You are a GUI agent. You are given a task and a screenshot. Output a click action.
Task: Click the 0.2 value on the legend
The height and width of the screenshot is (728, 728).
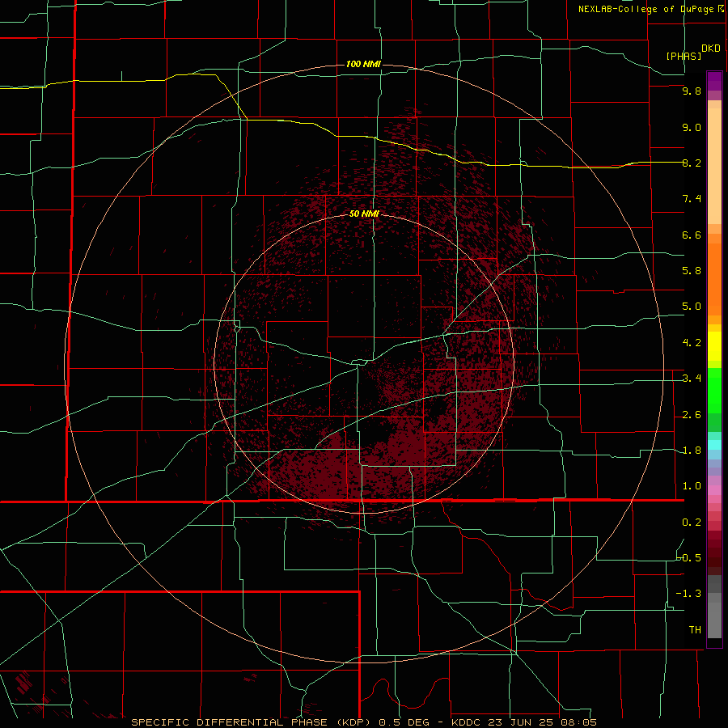pyautogui.click(x=692, y=523)
